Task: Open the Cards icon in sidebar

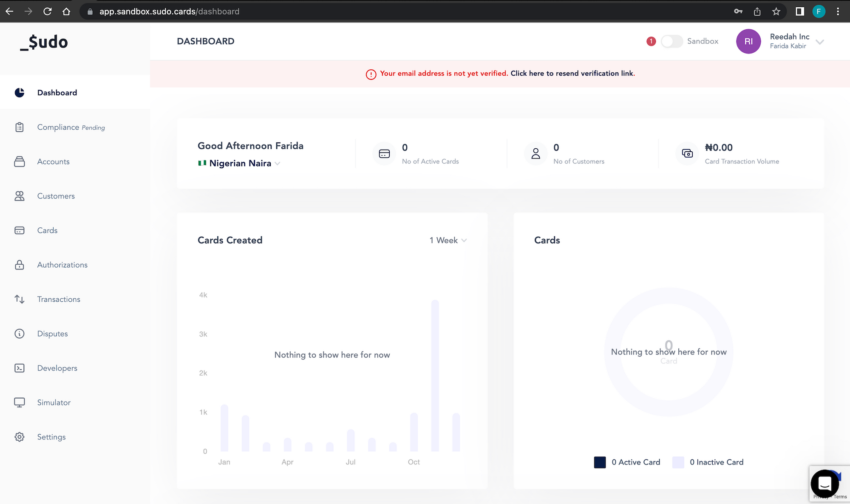Action: click(x=19, y=230)
